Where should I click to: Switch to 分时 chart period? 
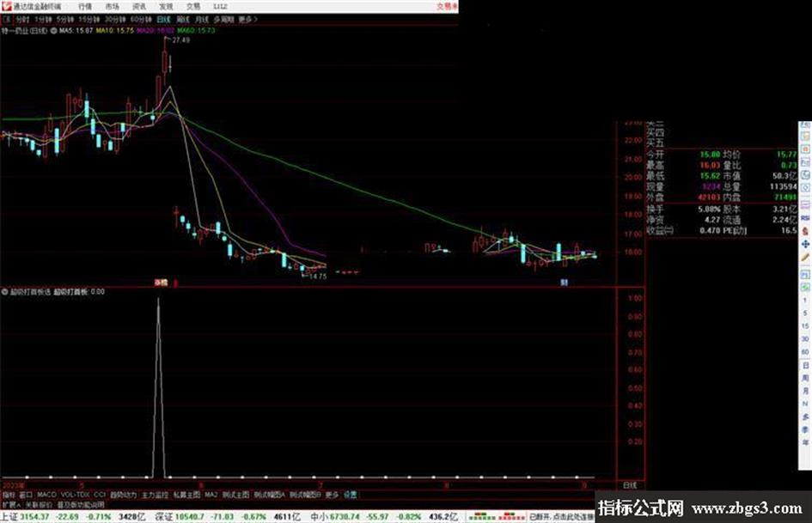tap(22, 20)
